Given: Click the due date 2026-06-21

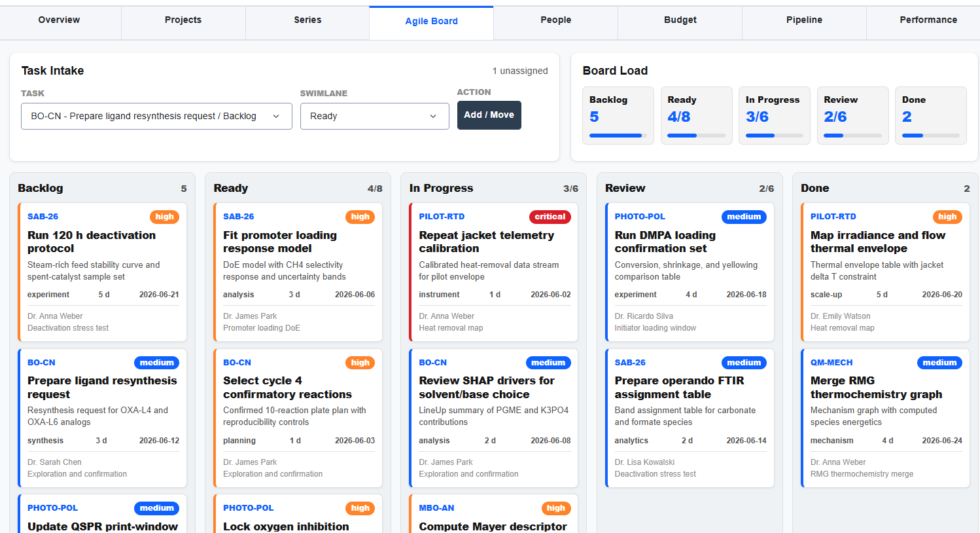Looking at the screenshot, I should (159, 295).
